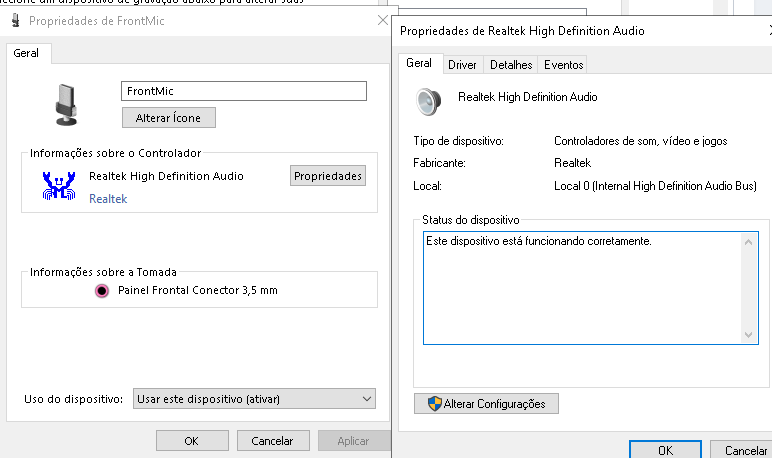Click Cancelar in the Realtek properties dialog
The height and width of the screenshot is (458, 772).
(x=742, y=451)
